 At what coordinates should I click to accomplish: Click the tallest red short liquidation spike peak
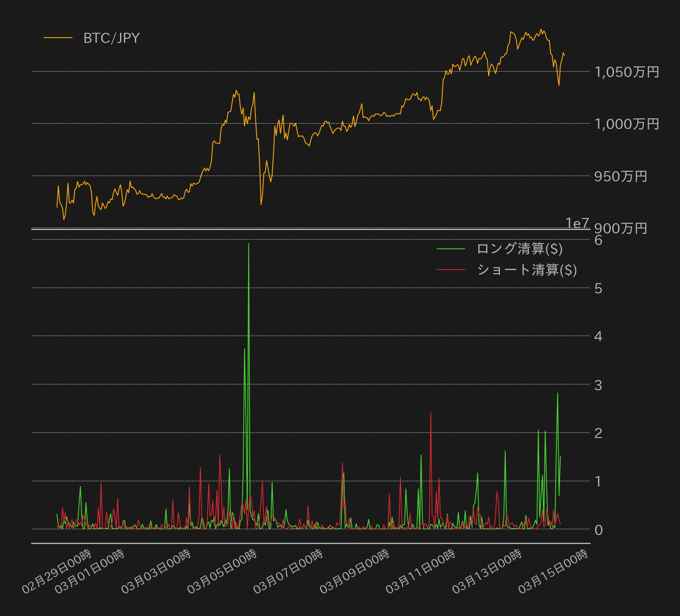431,412
